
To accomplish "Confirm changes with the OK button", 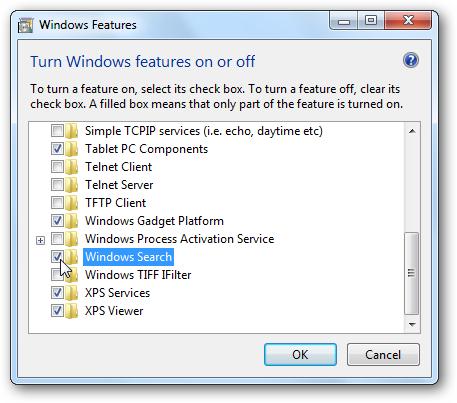I will click(300, 355).
